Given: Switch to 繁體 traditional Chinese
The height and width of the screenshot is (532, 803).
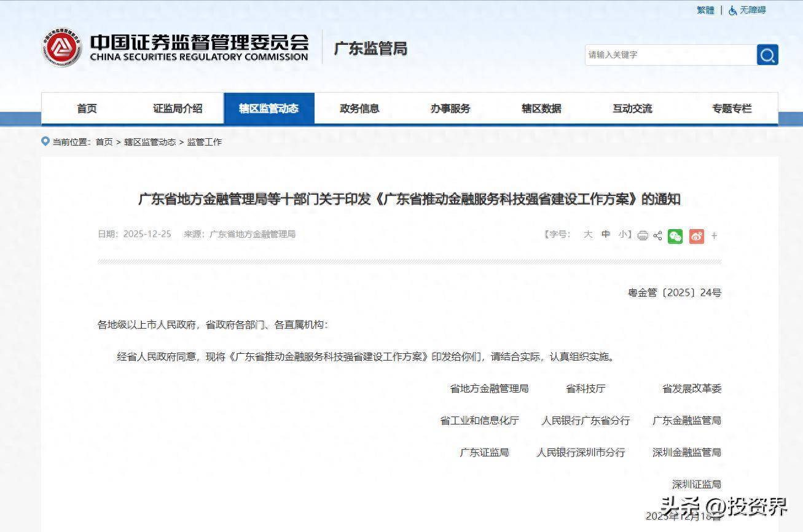Looking at the screenshot, I should [x=705, y=10].
